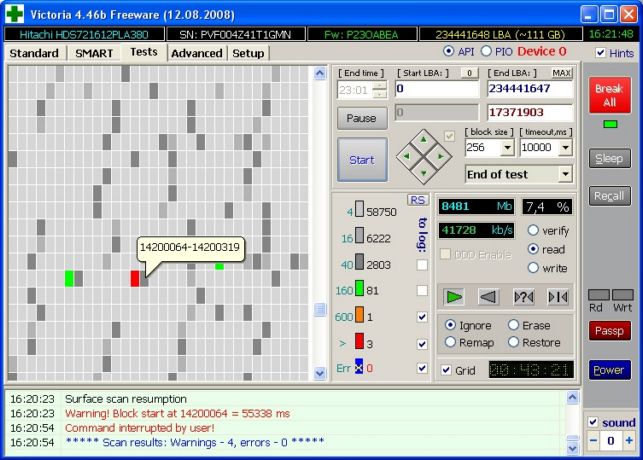This screenshot has height=460, width=643.
Task: Click the End LBA input field
Action: tap(530, 89)
